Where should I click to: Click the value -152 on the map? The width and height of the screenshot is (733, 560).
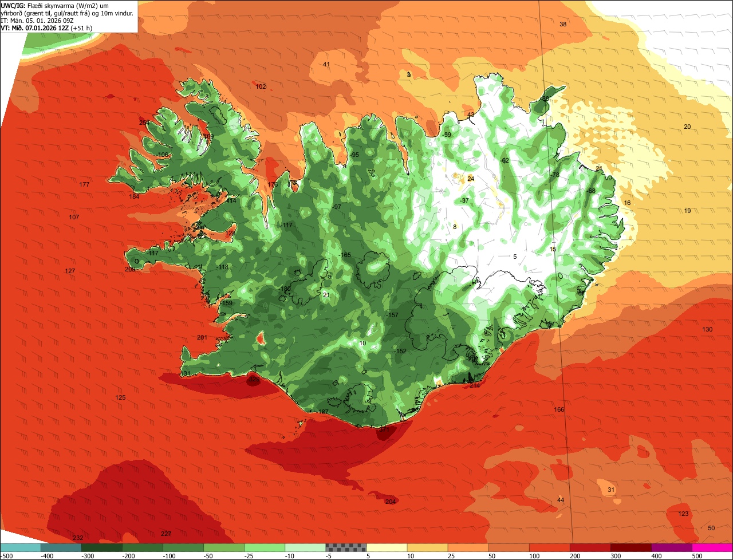[x=400, y=351]
